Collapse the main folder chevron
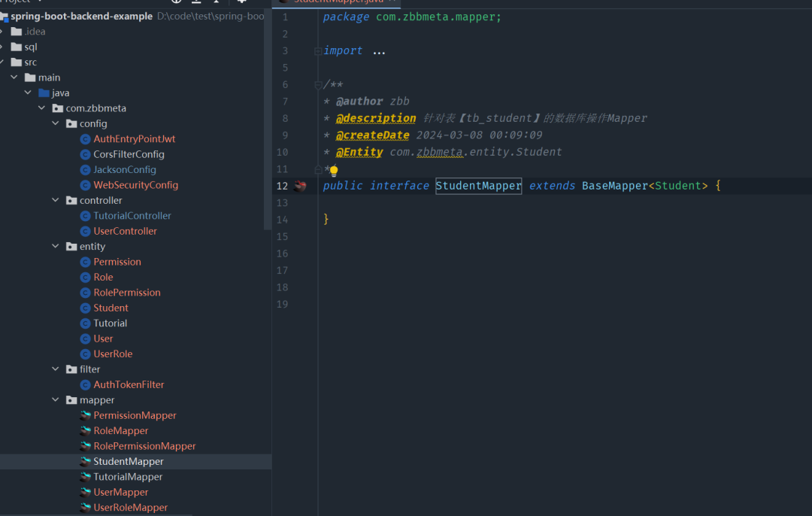The width and height of the screenshot is (812, 516). (14, 77)
